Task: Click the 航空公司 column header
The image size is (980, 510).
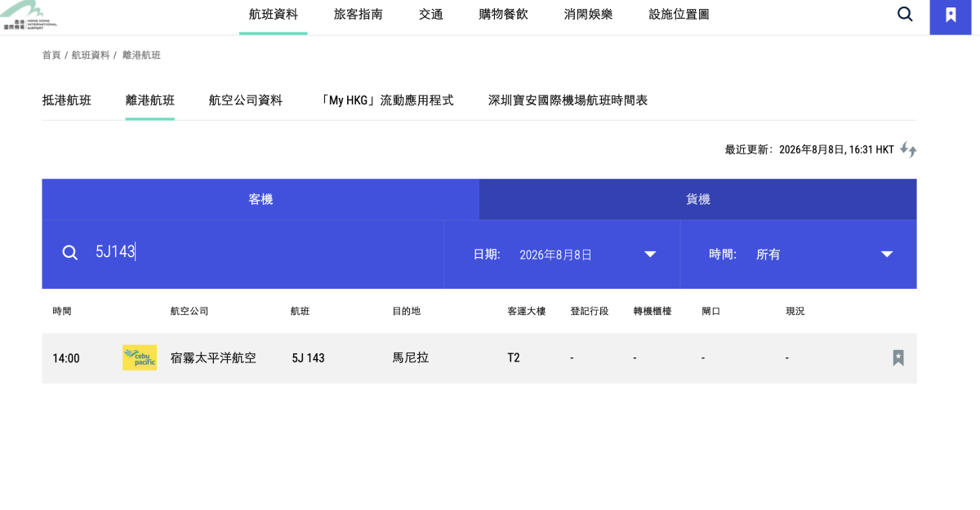Action: [189, 311]
